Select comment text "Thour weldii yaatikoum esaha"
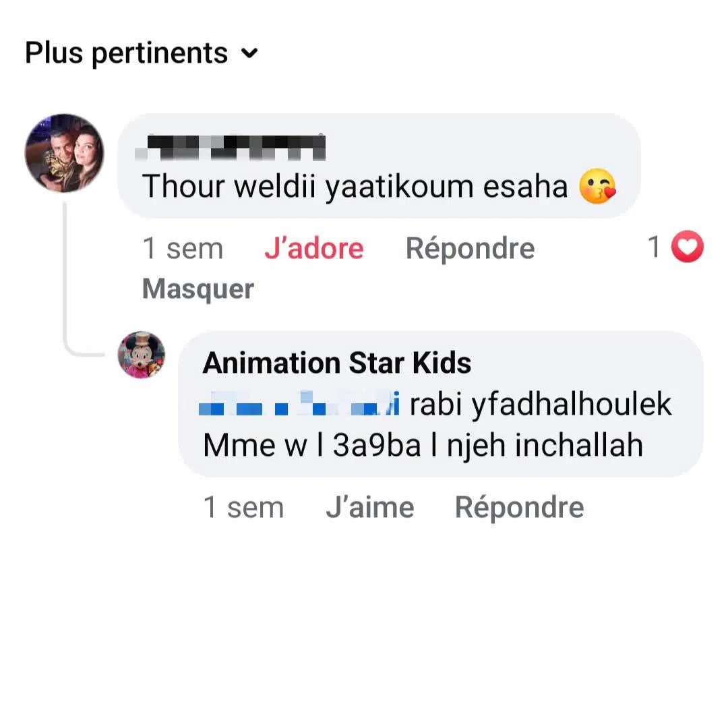728x704 pixels. coord(355,187)
